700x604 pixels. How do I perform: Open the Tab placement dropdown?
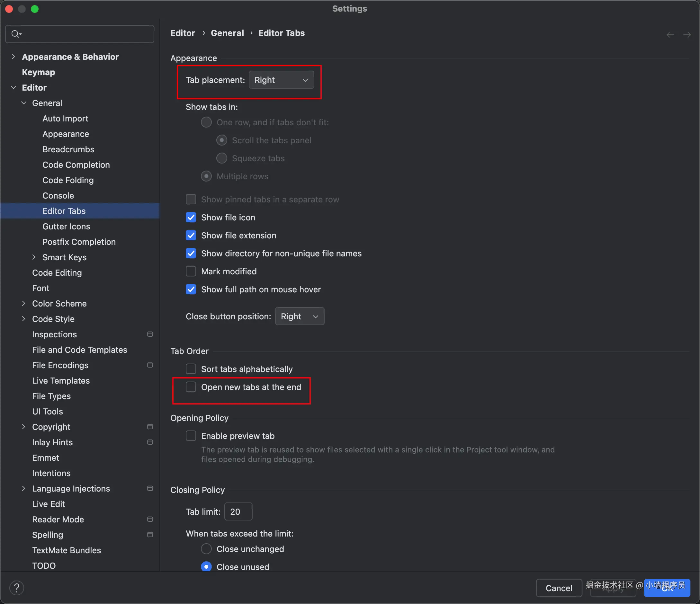281,80
